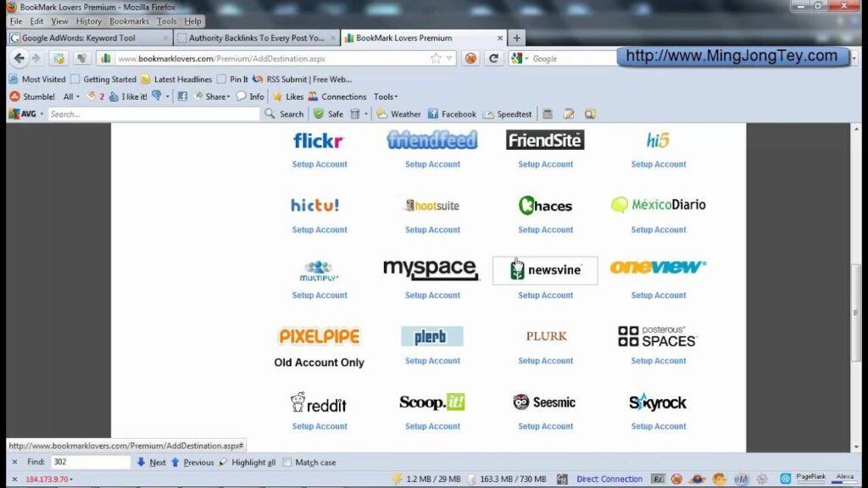
Task: Switch to Google AdWords: Keyword Tool tab
Action: pos(89,37)
